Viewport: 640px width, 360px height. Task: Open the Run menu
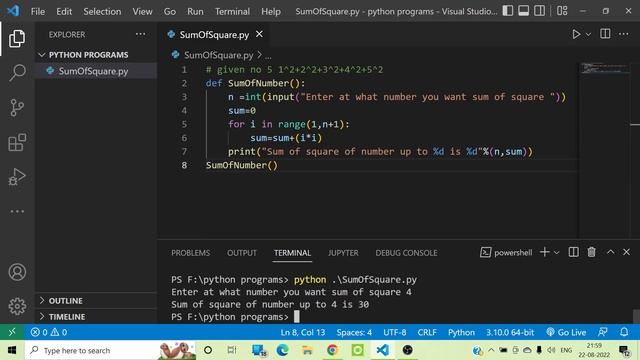(x=195, y=11)
